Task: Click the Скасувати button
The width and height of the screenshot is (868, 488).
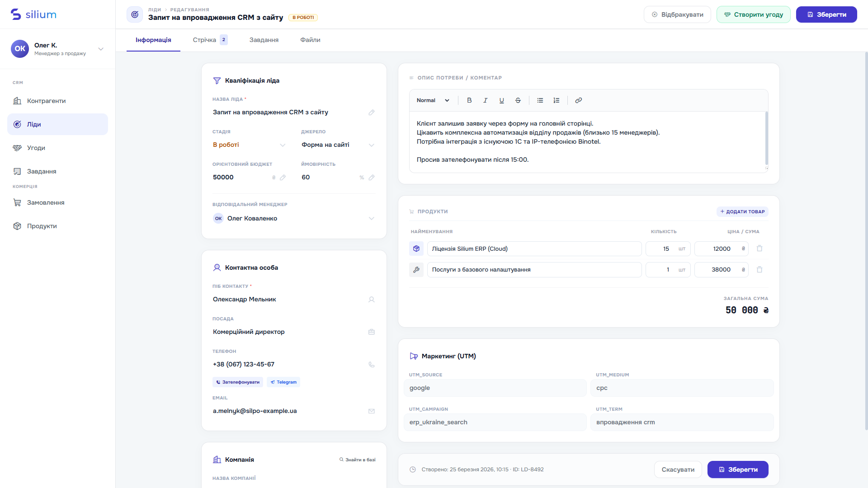Action: click(678, 469)
